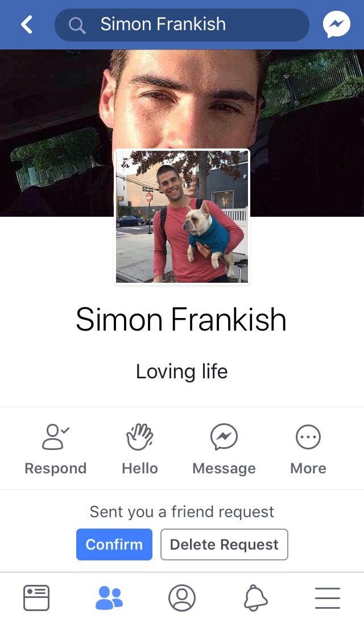This screenshot has height=623, width=364.
Task: Tap the Respond label text
Action: (x=55, y=468)
